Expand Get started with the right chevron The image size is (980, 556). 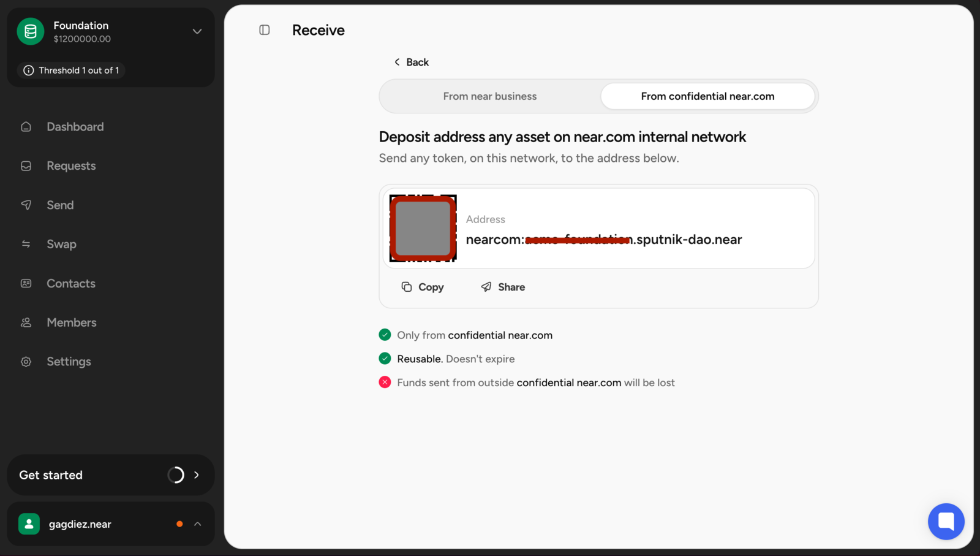[197, 475]
